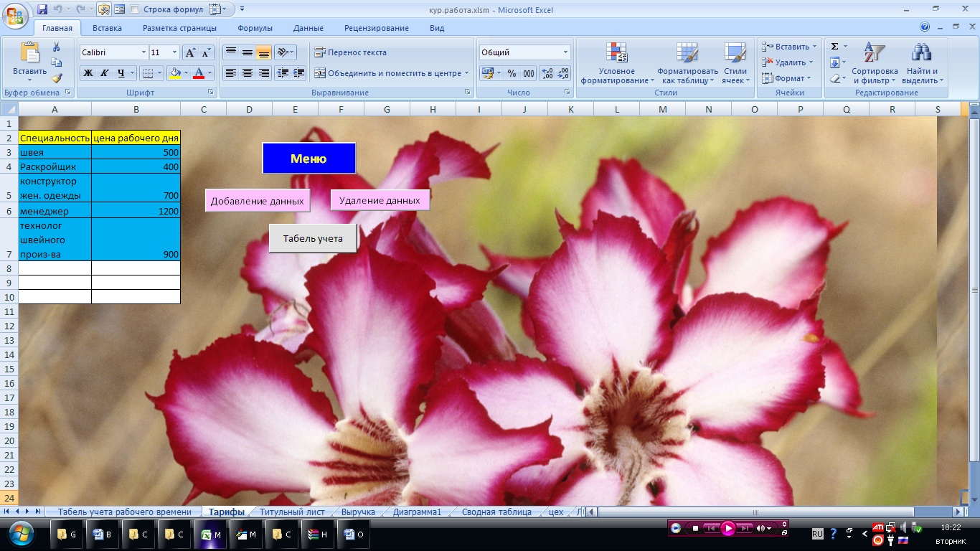Click the AutoSum sigma icon
The width and height of the screenshot is (980, 551).
[834, 46]
